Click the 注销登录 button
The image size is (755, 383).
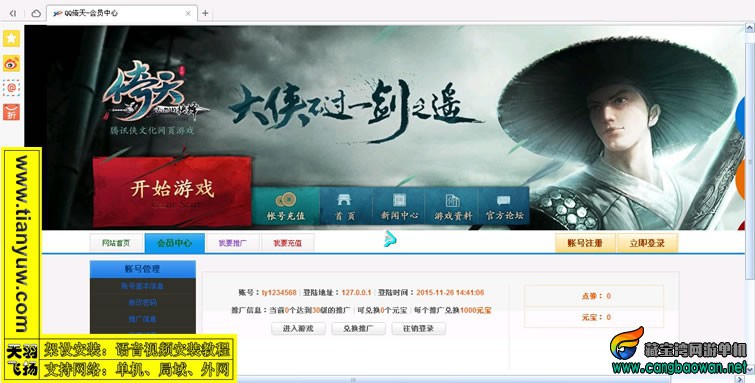coord(418,329)
